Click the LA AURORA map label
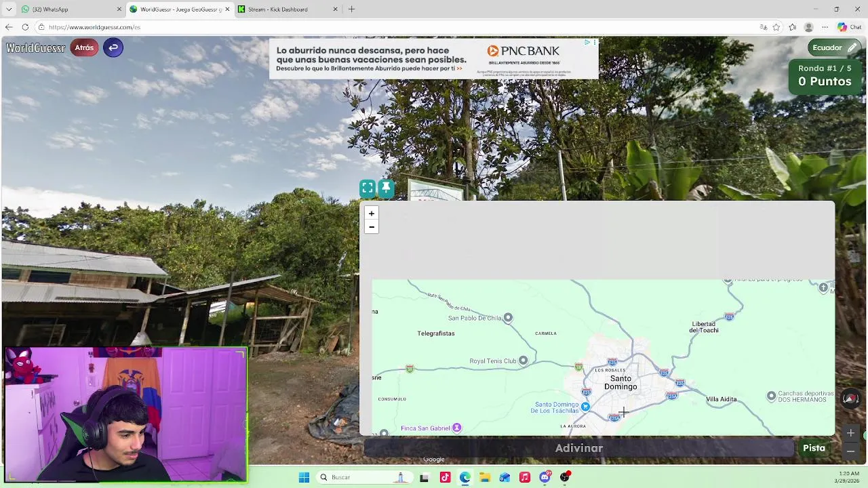Image resolution: width=868 pixels, height=488 pixels. coord(573,426)
